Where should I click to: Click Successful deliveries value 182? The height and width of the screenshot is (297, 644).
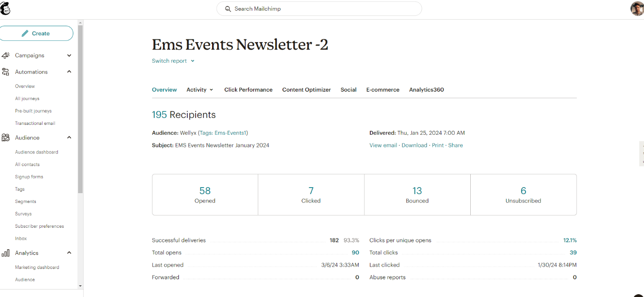point(334,240)
